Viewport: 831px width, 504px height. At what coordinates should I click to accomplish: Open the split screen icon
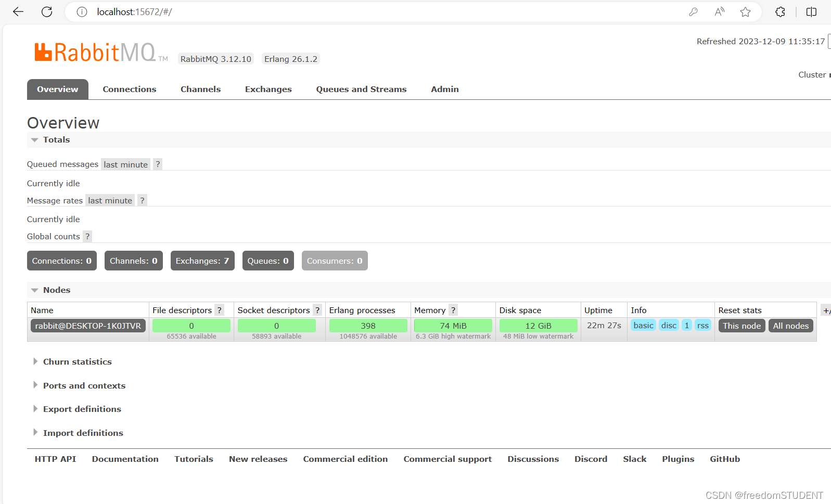[x=811, y=12]
